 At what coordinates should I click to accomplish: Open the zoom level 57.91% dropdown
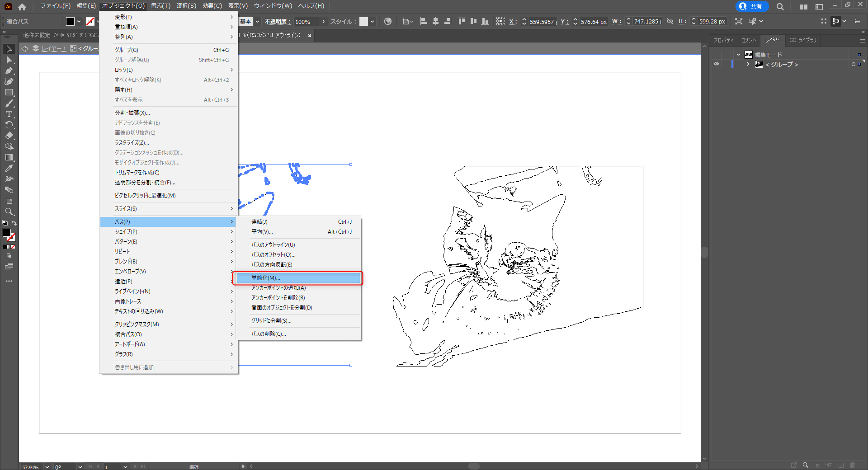coord(47,467)
